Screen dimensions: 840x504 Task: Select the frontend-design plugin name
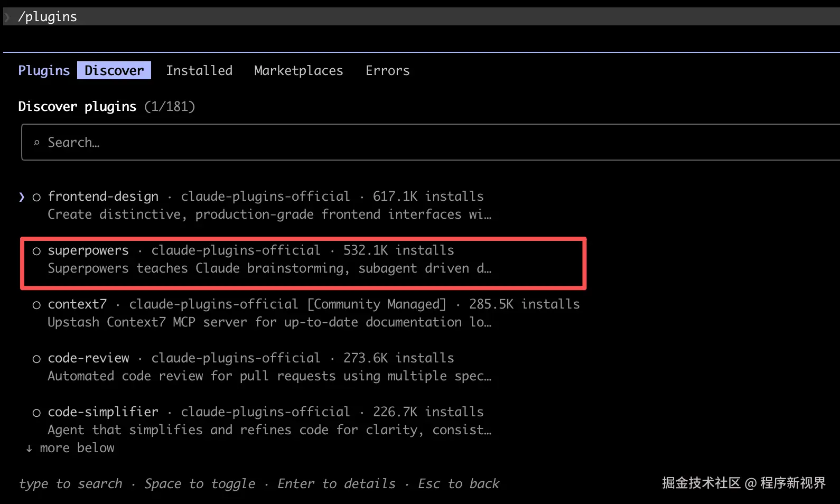[103, 197]
